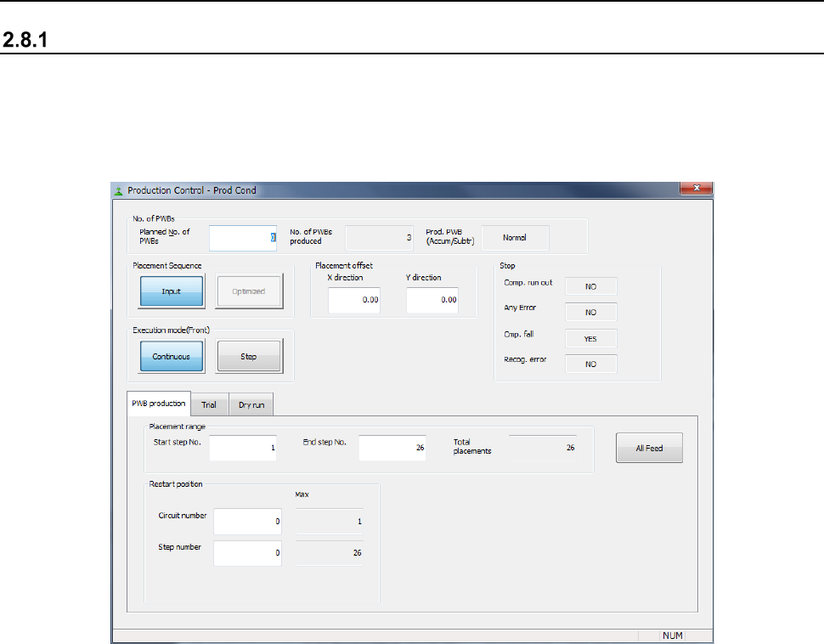Toggle the Cmp. fall YES stop setting

[x=590, y=338]
